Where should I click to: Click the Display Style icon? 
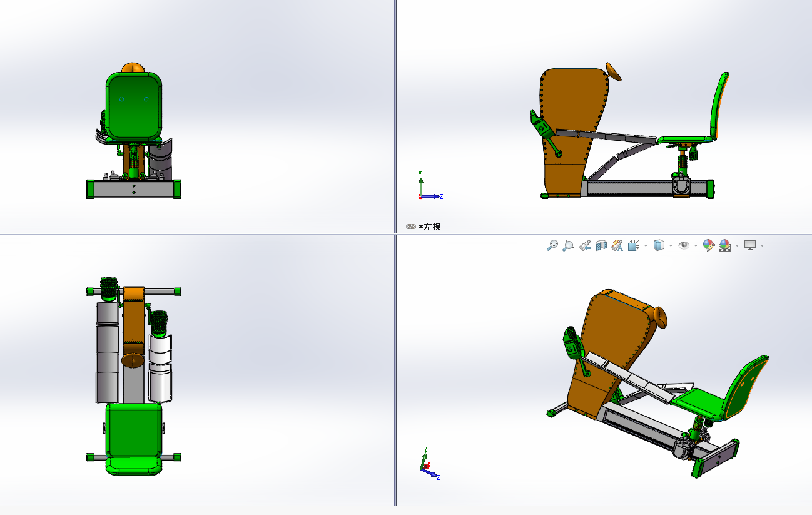click(x=659, y=245)
